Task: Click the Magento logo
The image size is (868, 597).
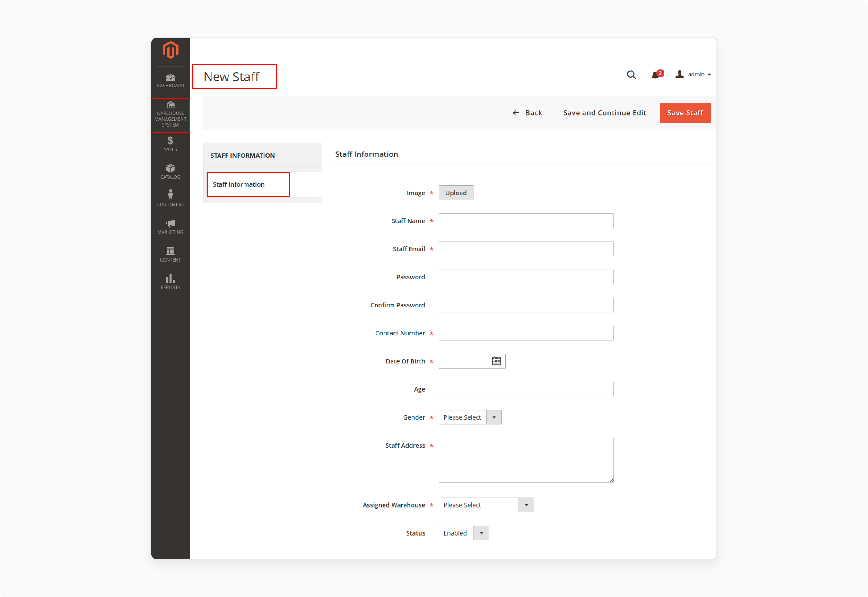Action: [x=170, y=50]
